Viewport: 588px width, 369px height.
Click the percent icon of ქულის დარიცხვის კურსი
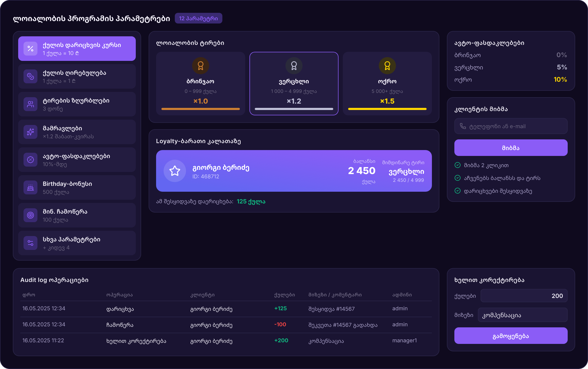30,49
